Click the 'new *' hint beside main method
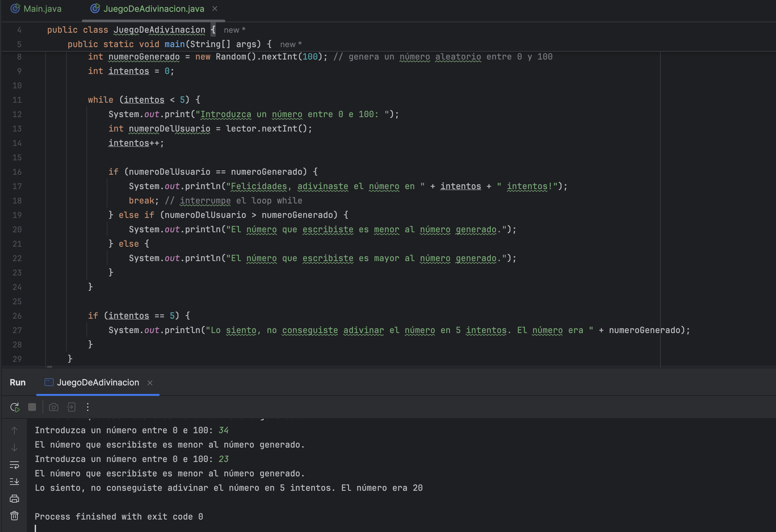This screenshot has width=776, height=532. (x=291, y=44)
